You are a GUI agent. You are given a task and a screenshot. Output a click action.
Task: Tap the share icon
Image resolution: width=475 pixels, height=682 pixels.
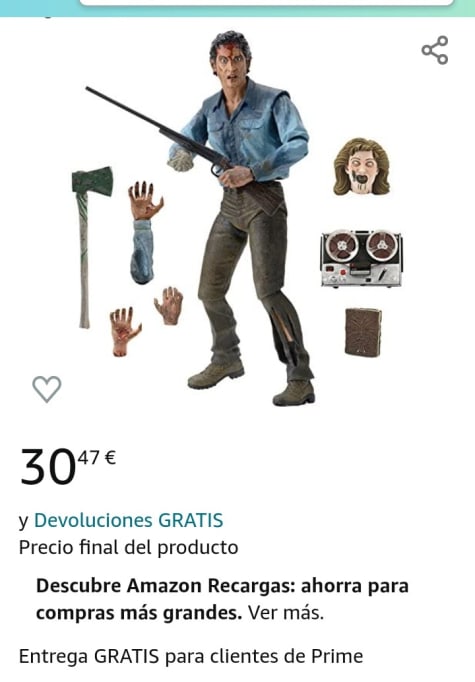pyautogui.click(x=435, y=50)
